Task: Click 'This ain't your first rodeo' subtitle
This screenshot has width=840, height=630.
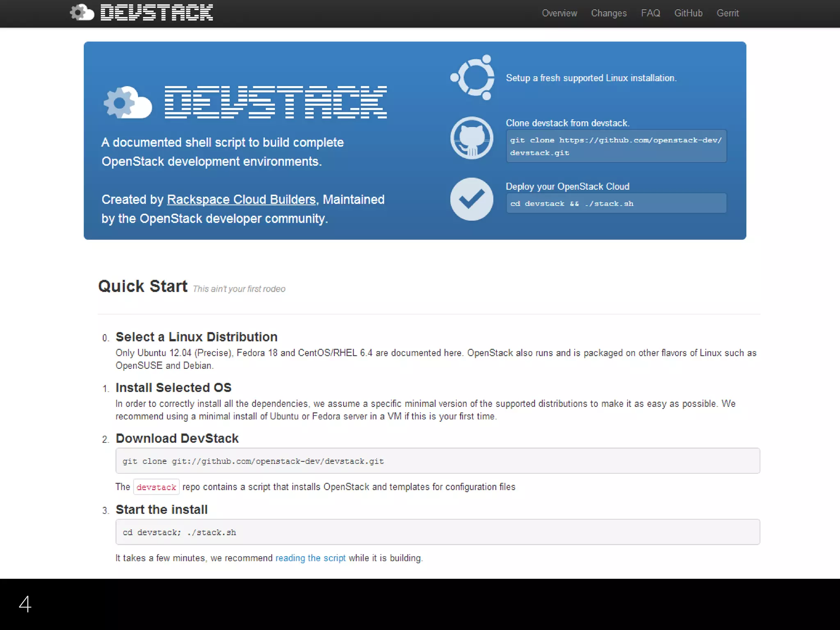Action: pos(239,289)
